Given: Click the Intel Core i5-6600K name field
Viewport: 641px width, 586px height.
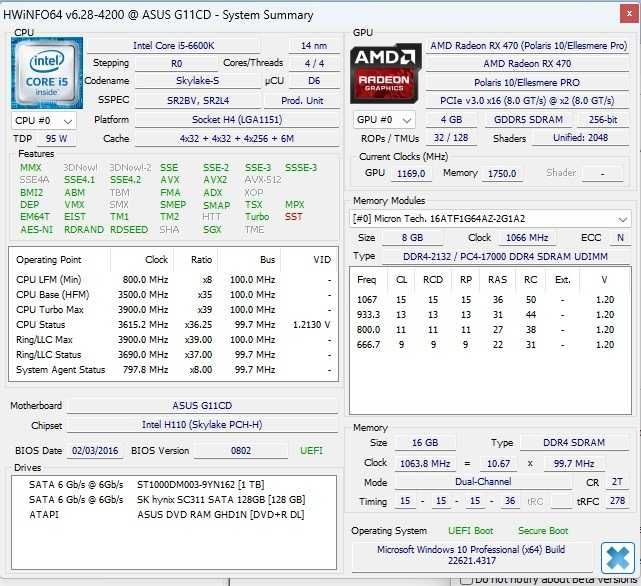Looking at the screenshot, I should click(x=173, y=46).
